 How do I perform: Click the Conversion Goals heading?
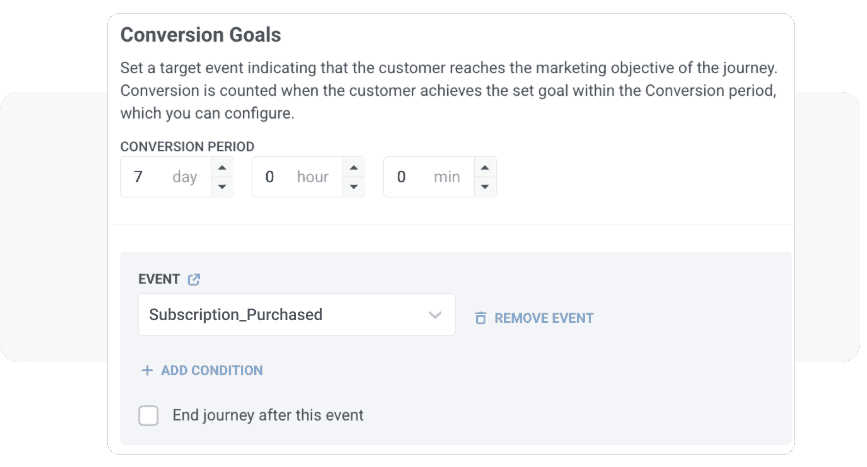(x=200, y=35)
